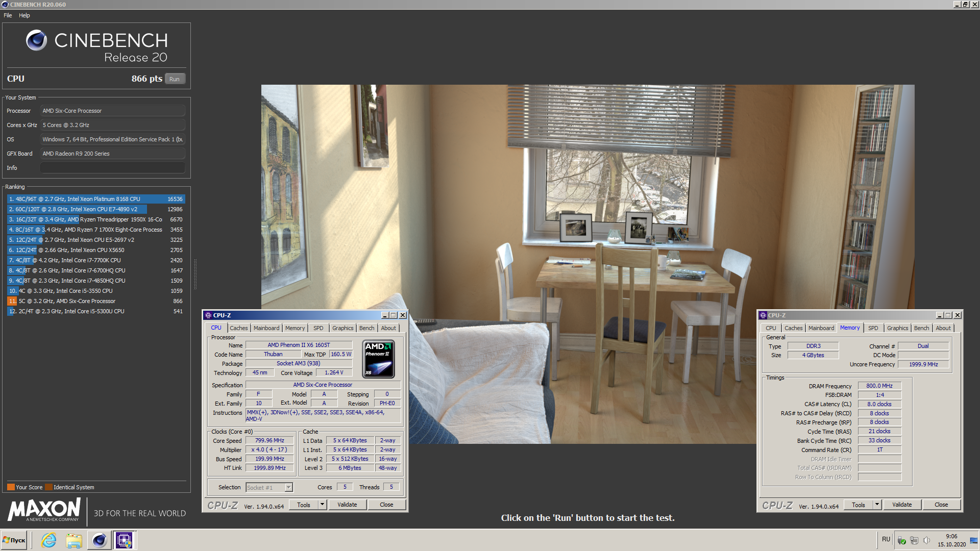This screenshot has width=980, height=551.
Task: Open Windows Explorer folder in taskbar
Action: [x=74, y=540]
